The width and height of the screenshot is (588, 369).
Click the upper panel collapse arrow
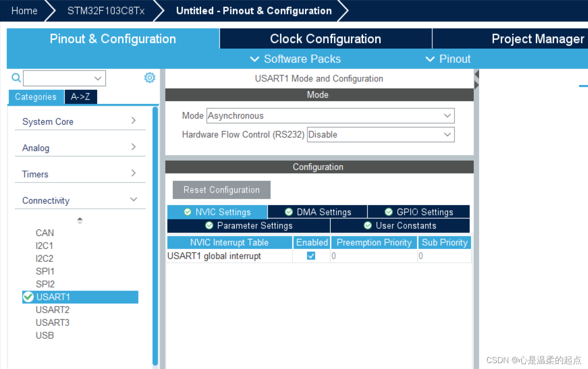tap(477, 74)
